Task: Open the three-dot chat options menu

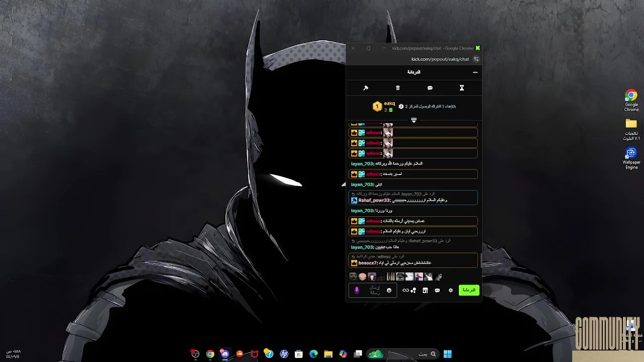Action: (475, 72)
